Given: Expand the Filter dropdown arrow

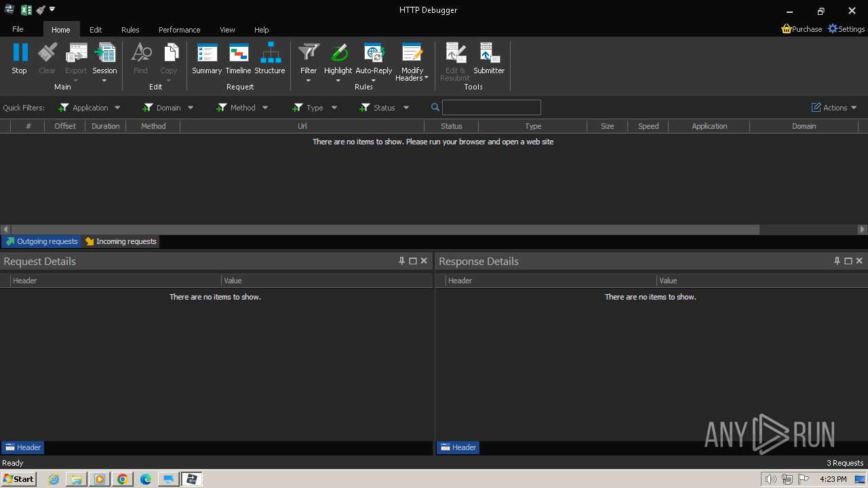Looking at the screenshot, I should pos(309,81).
